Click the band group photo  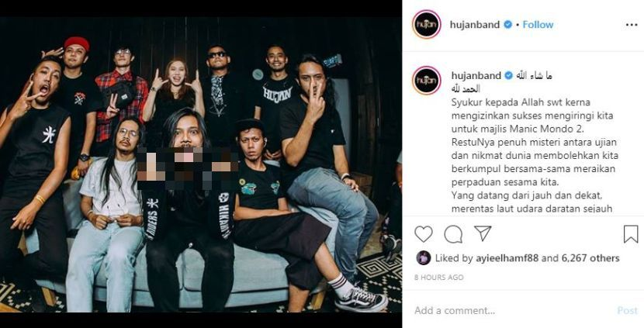(201, 164)
